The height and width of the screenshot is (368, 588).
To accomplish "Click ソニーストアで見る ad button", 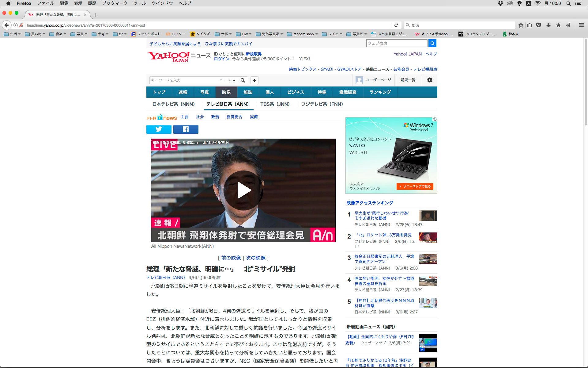I will click(415, 186).
